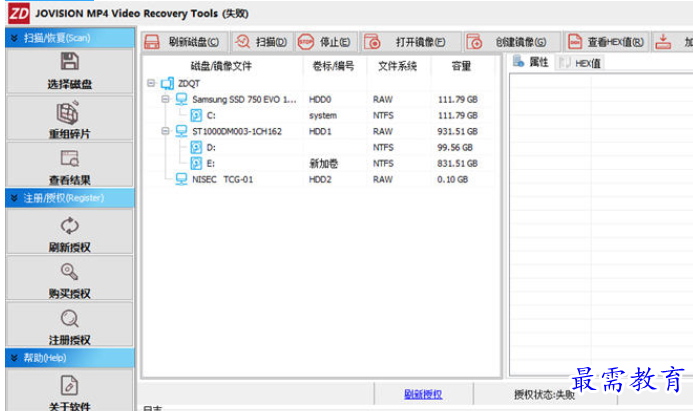Switch to the 属性 (Properties) tab
This screenshot has height=411, width=693.
click(531, 62)
